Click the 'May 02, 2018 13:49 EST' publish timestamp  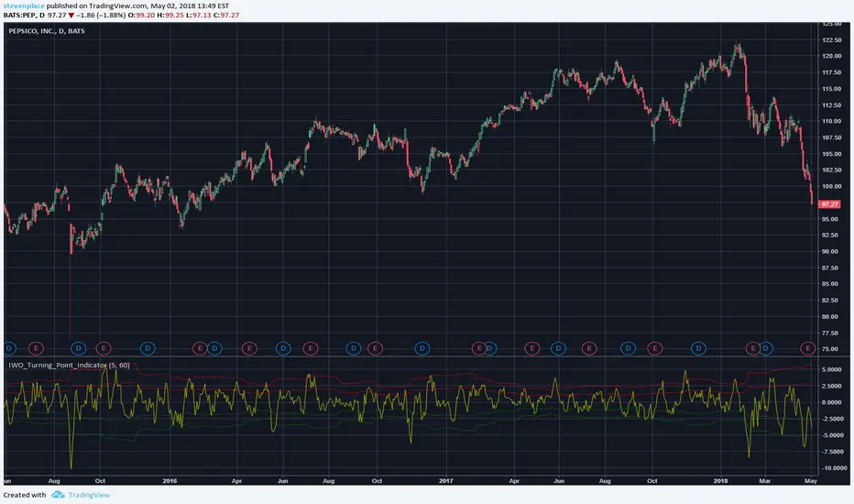click(190, 6)
